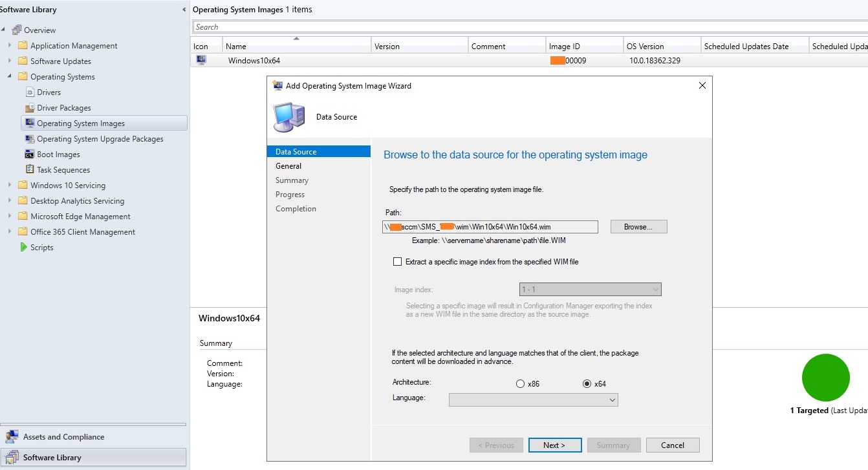Expand the Software Updates node

point(10,61)
